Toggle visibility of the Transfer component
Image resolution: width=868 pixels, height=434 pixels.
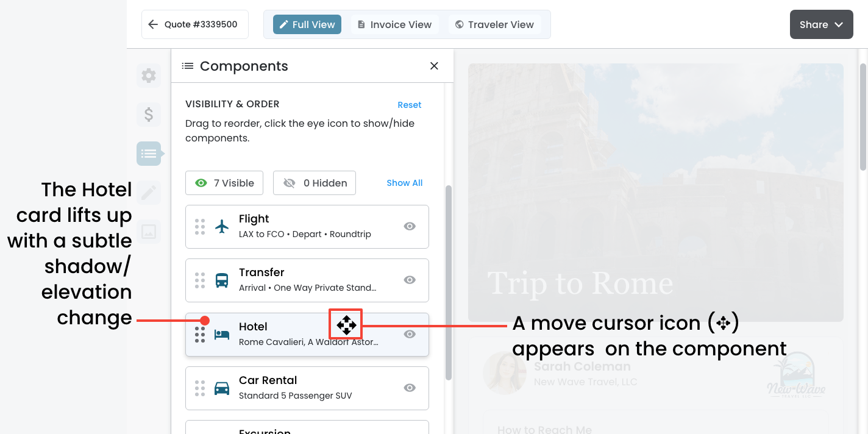pyautogui.click(x=410, y=280)
